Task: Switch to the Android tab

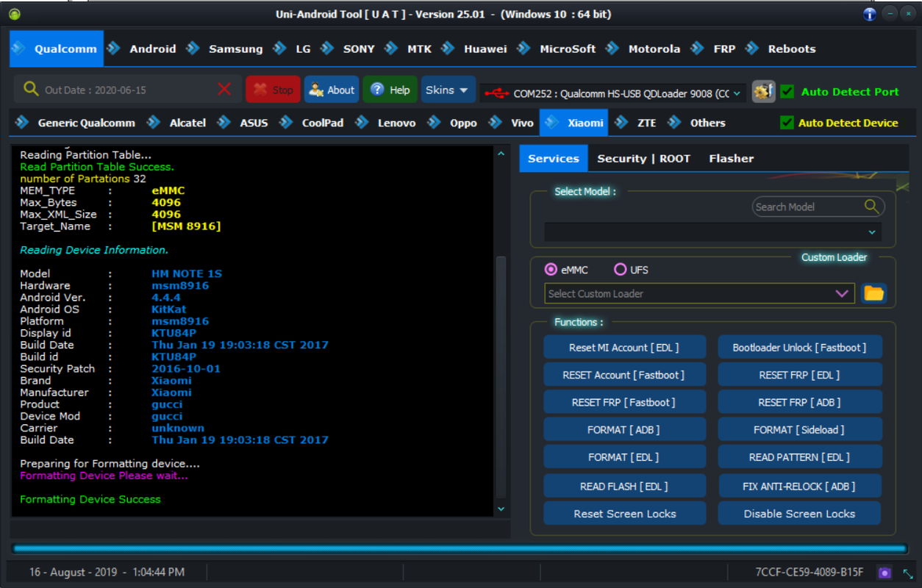Action: 153,49
